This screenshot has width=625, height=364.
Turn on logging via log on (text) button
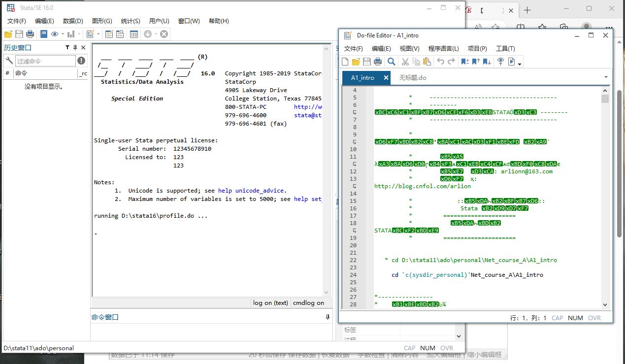point(270,302)
